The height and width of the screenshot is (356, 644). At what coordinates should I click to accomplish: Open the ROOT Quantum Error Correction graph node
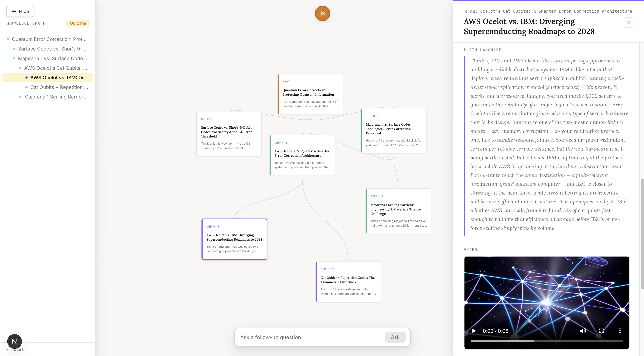[310, 94]
